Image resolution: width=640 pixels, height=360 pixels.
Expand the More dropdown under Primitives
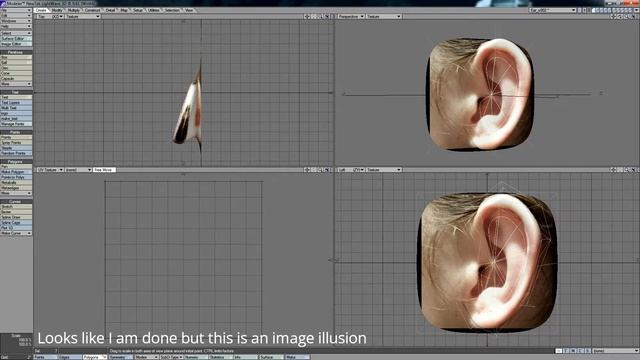click(16, 84)
